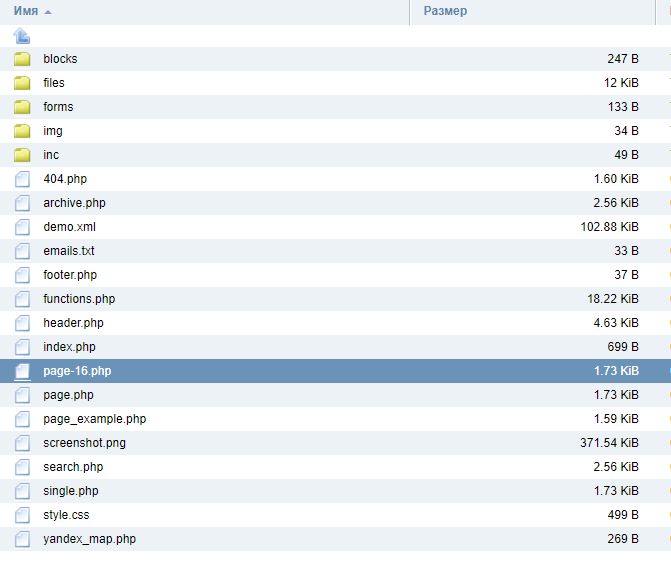Click the Размер column header

pos(445,11)
